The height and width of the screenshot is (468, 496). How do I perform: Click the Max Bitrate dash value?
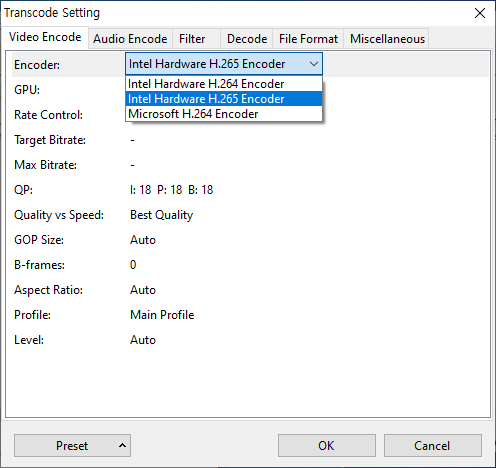132,165
